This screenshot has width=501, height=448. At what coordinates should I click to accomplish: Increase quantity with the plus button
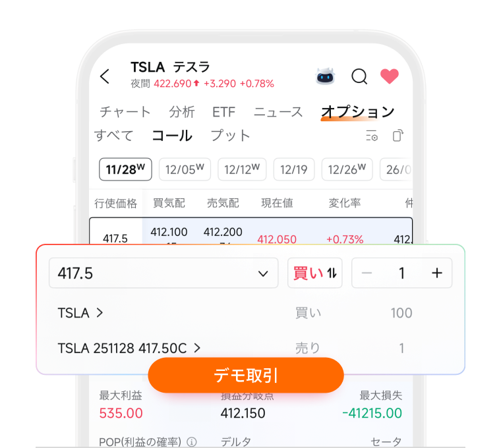[437, 273]
